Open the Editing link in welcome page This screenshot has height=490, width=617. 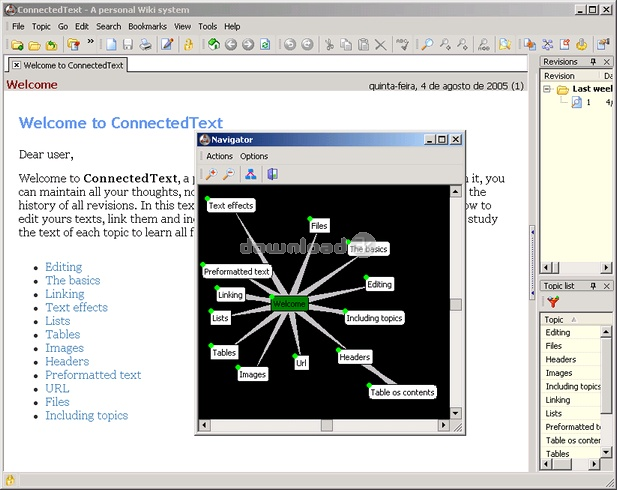coord(63,267)
